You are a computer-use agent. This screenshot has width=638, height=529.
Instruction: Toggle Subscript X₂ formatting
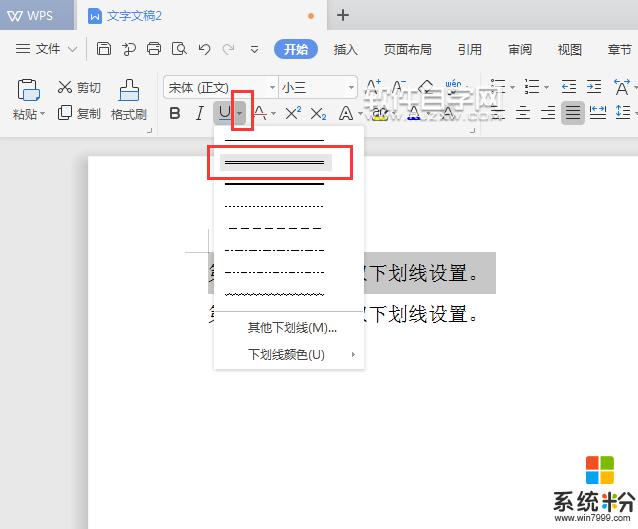coord(318,114)
